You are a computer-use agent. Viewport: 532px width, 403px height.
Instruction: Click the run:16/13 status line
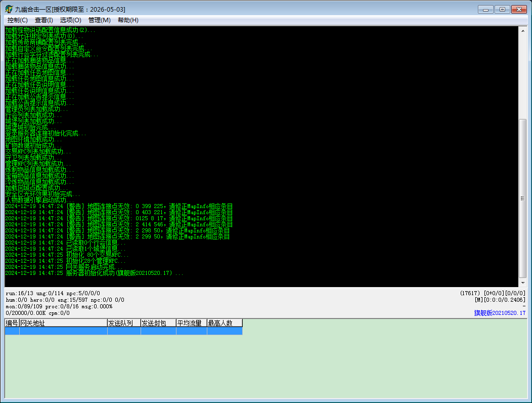(x=53, y=293)
